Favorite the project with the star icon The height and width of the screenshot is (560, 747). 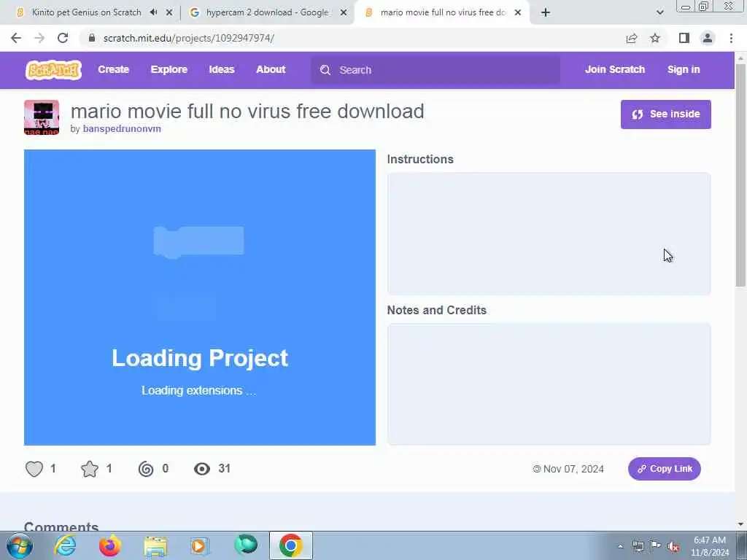[x=90, y=469]
